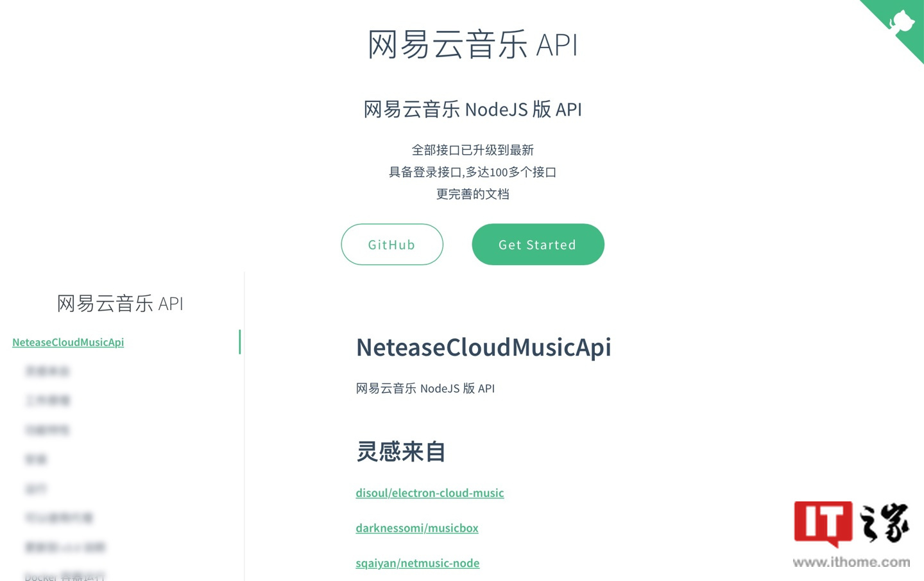Click the text 具备登录接口,多达100多个接口
The height and width of the screenshot is (581, 924).
(473, 172)
